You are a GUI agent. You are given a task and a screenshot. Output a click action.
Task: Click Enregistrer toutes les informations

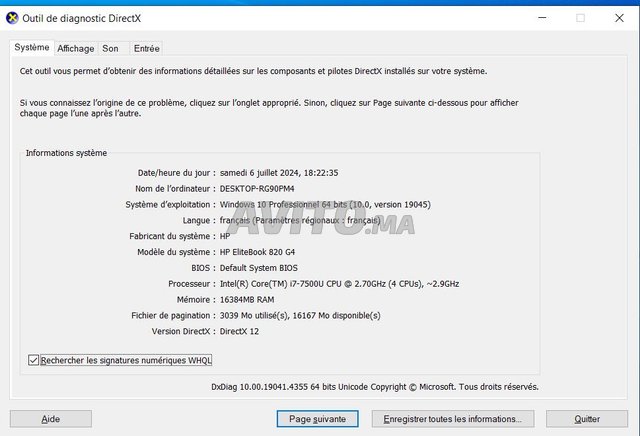click(453, 419)
